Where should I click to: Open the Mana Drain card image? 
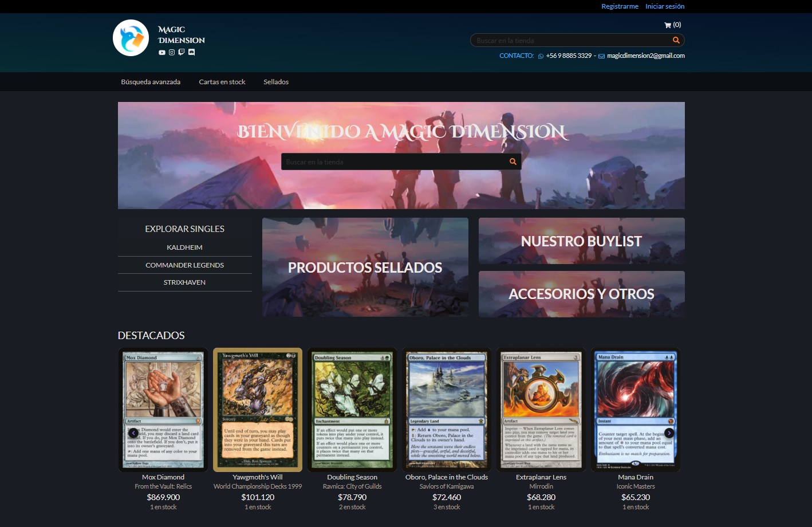pos(636,410)
